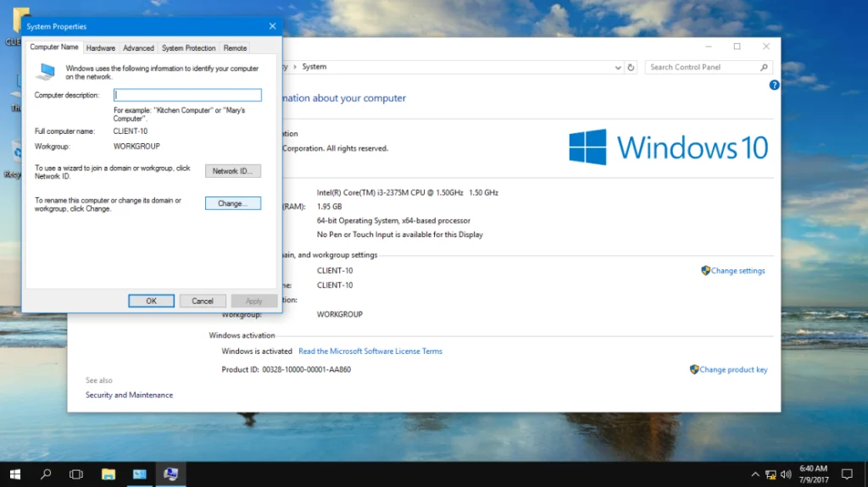Viewport: 868px width, 487px height.
Task: Click WORKGROUP value in System window
Action: pyautogui.click(x=340, y=314)
